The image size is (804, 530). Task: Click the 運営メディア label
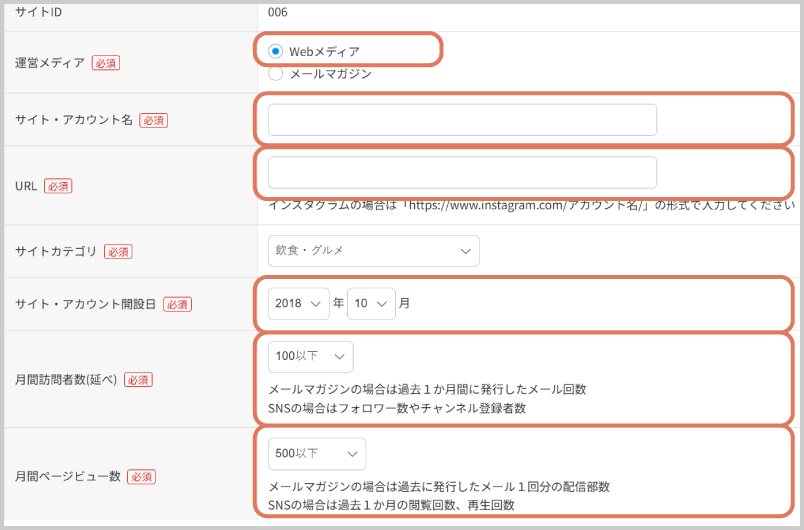pos(50,63)
